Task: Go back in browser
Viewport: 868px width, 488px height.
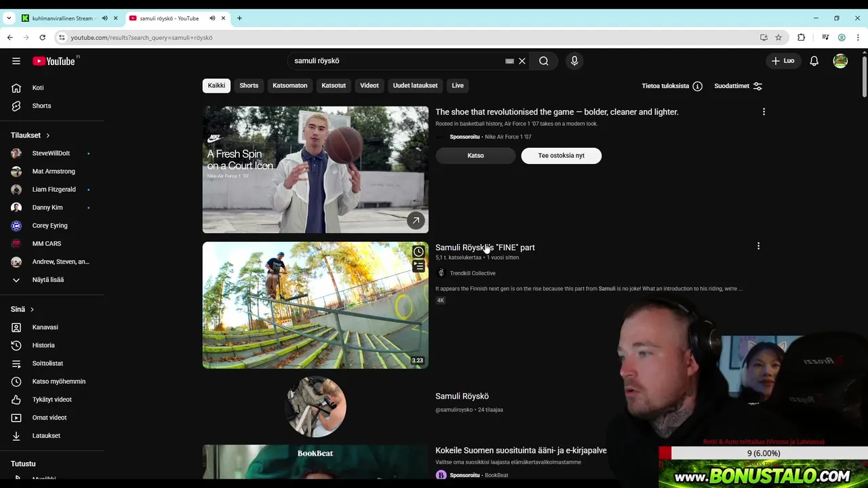Action: point(9,37)
